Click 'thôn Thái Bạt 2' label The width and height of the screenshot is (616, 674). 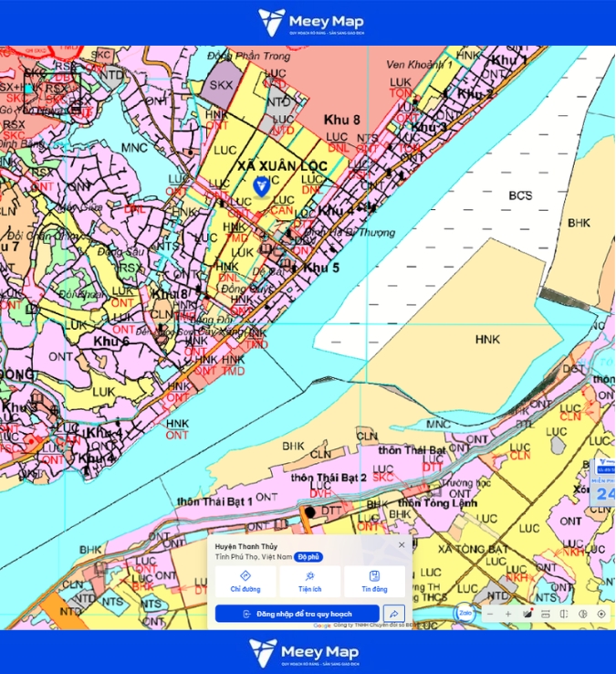point(329,478)
